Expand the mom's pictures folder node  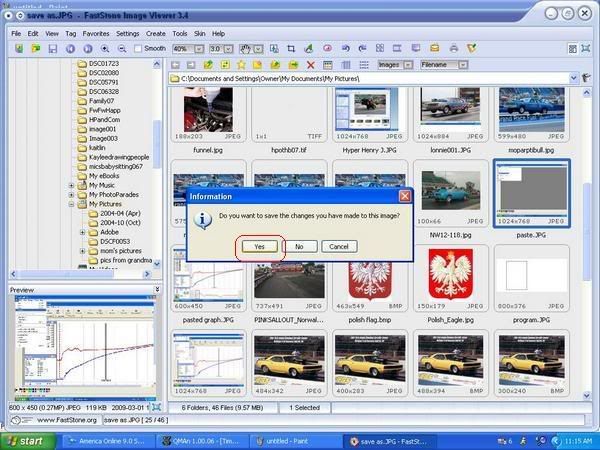coord(82,251)
